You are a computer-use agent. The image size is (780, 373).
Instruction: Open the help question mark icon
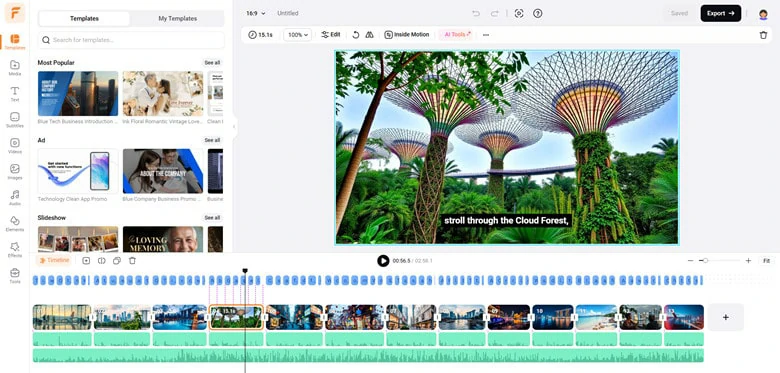pos(537,13)
